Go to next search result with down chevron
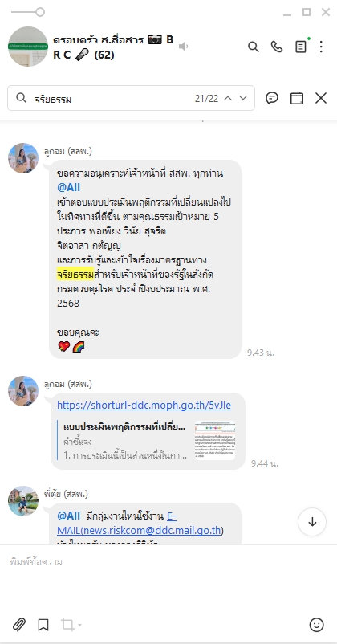The height and width of the screenshot is (644, 337). tap(243, 98)
